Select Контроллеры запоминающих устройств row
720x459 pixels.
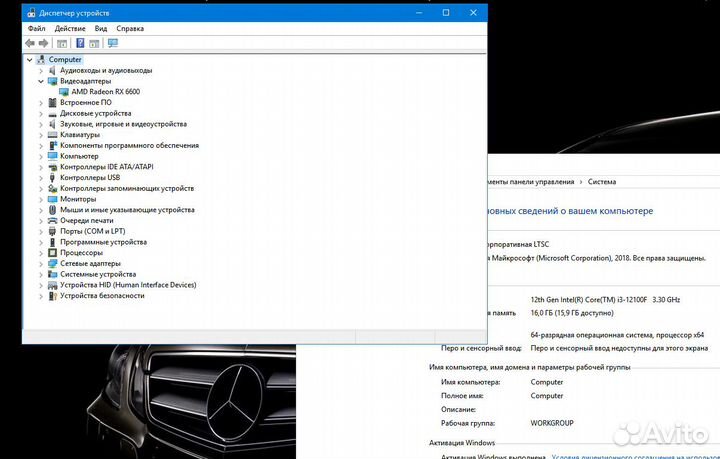(127, 188)
